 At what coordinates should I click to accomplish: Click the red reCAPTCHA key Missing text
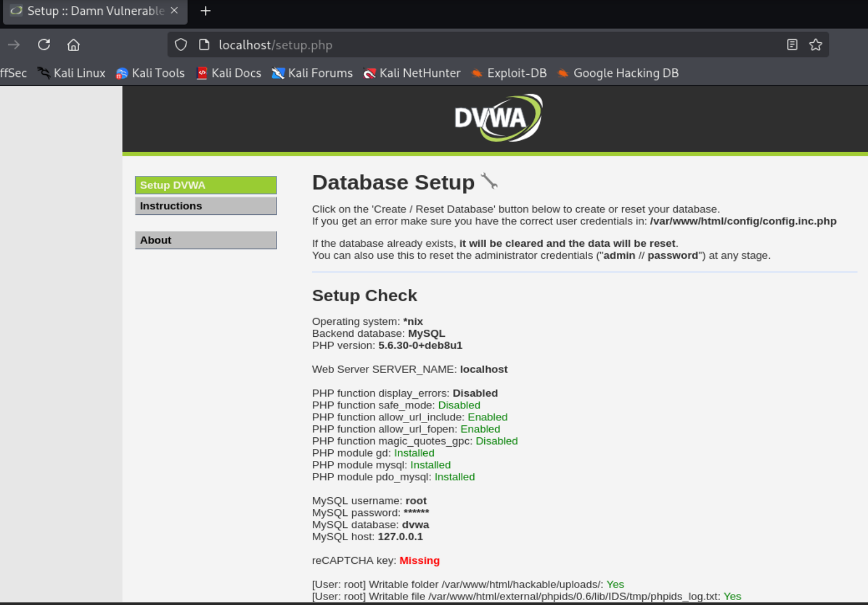pos(419,561)
